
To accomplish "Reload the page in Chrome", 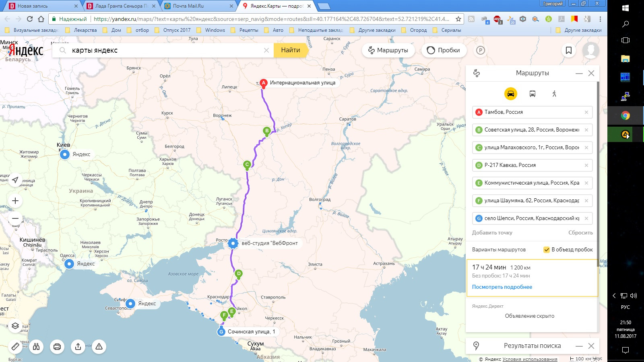I will (29, 19).
